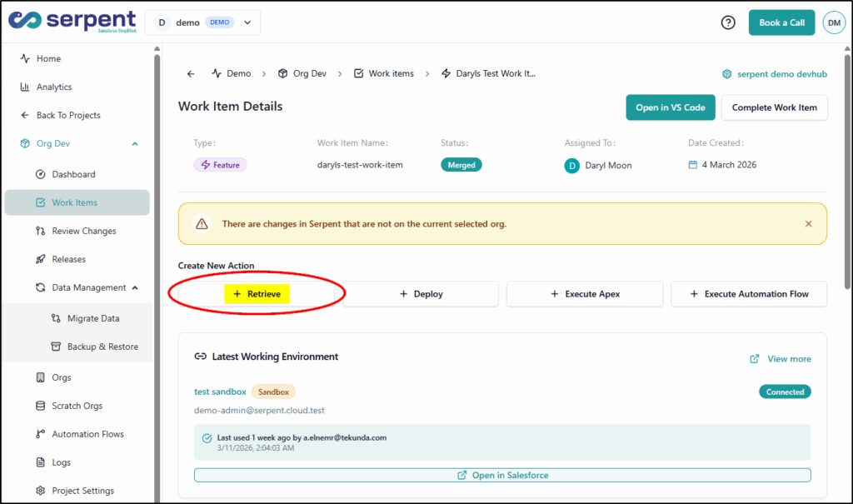Dismiss the yellow warning banner

point(808,224)
